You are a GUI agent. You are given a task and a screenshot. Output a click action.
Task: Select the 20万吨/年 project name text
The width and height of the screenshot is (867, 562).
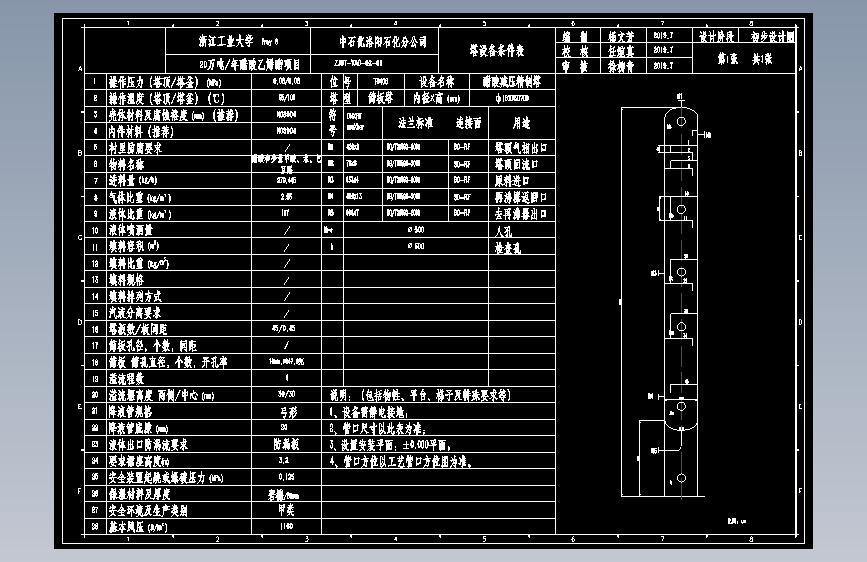[250, 65]
